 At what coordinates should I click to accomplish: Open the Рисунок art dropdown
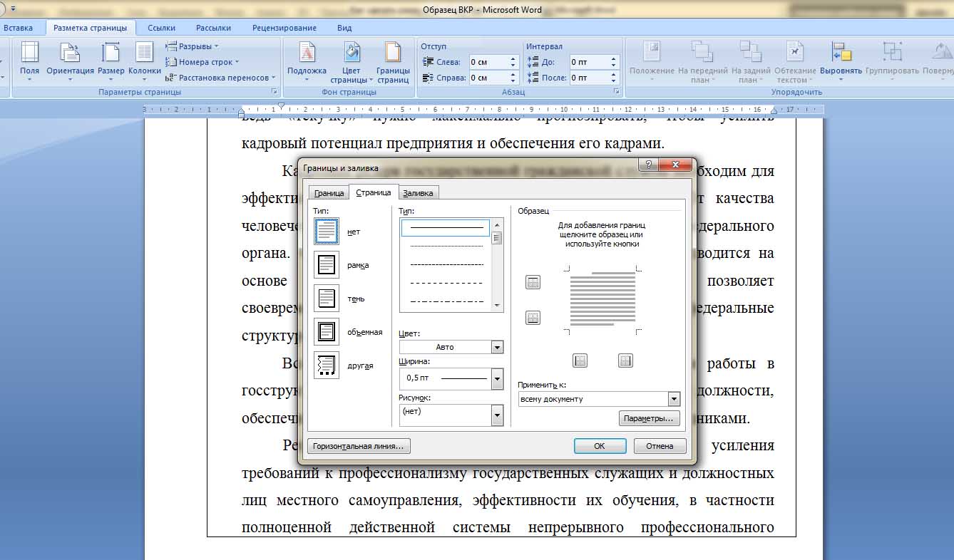tap(498, 415)
